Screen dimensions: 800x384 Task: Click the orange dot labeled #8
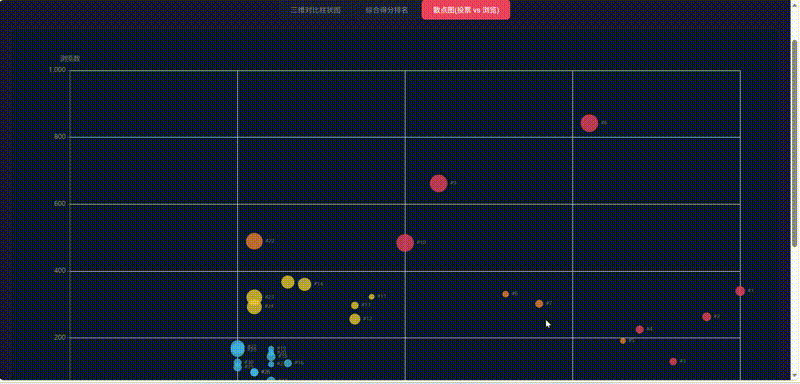click(506, 294)
